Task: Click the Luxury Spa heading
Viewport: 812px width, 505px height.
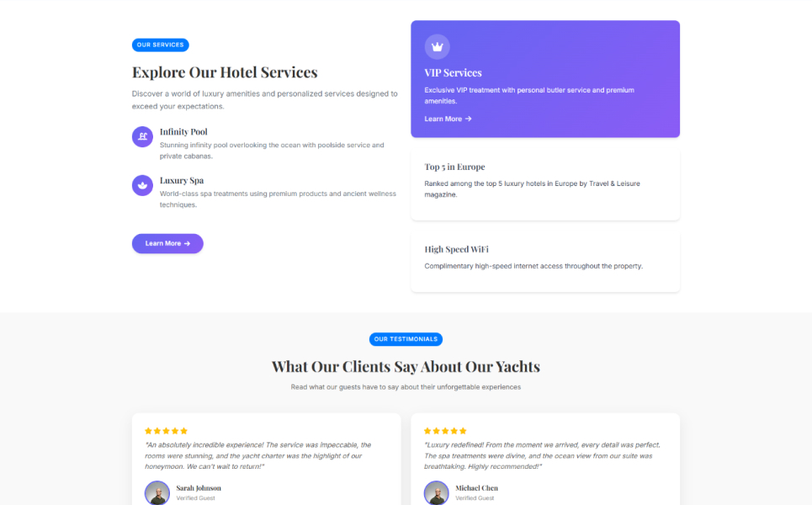Action: click(182, 181)
